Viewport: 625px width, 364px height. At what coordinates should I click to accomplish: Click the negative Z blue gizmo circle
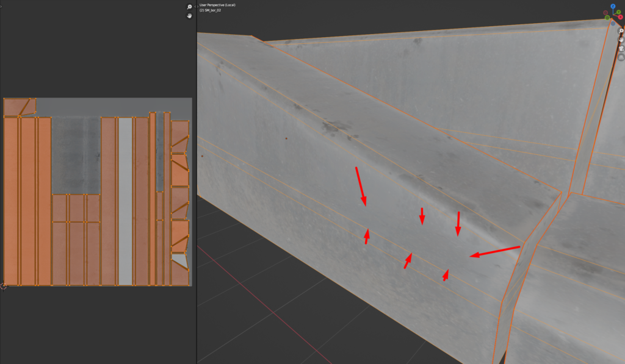tap(613, 24)
